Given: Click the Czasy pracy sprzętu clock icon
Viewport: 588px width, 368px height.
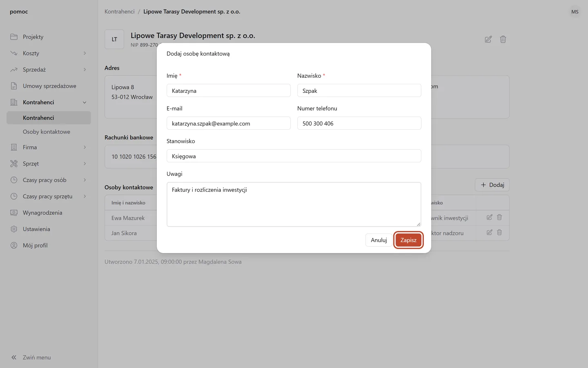Looking at the screenshot, I should coord(14,196).
